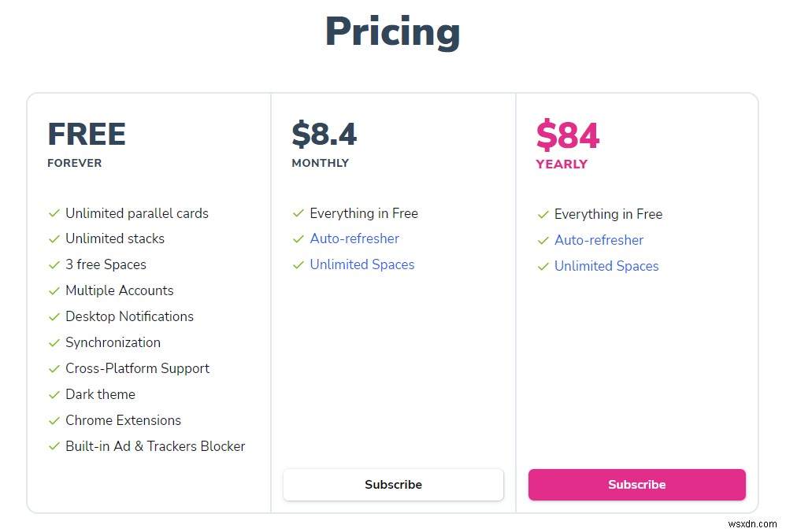Click checkmark icon beside Multiple Accounts
The height and width of the screenshot is (532, 786).
pyautogui.click(x=54, y=290)
